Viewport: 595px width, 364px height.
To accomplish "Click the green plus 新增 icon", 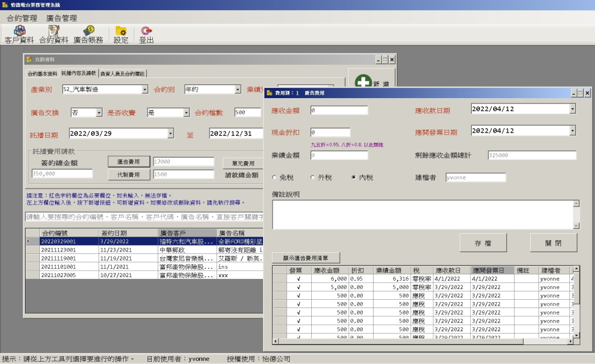I will pyautogui.click(x=363, y=81).
